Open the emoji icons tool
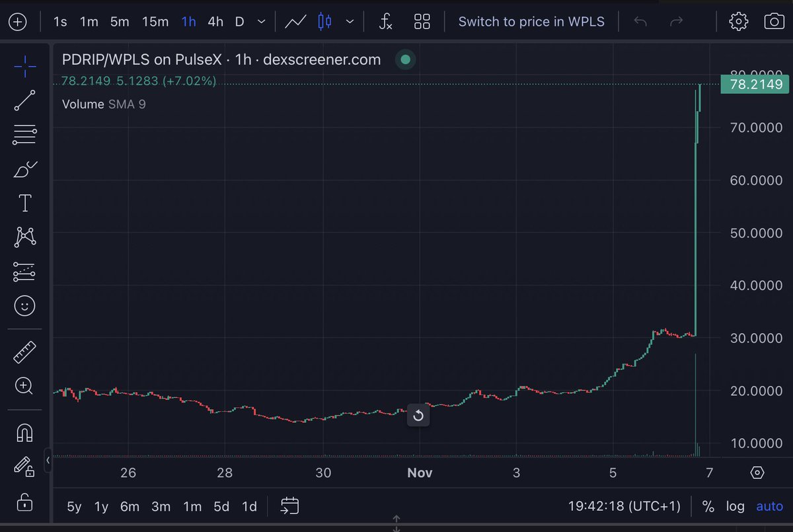Image resolution: width=793 pixels, height=532 pixels. click(x=25, y=306)
